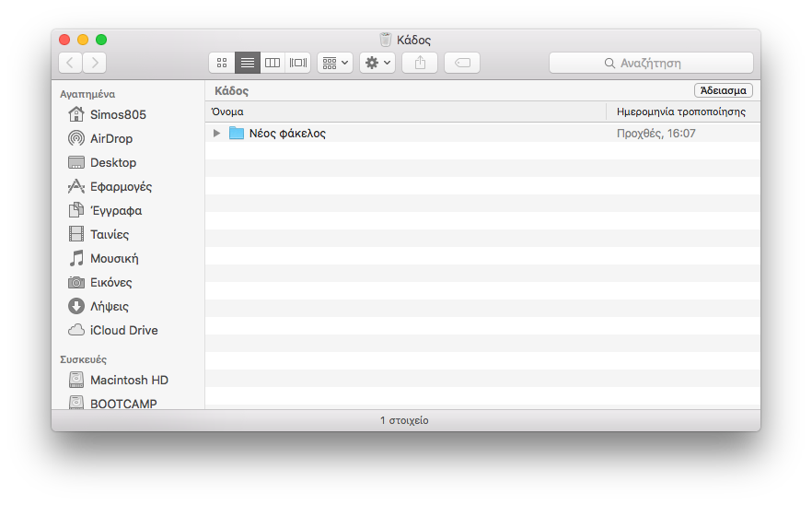Go back with the back arrow
The height and width of the screenshot is (505, 812).
(x=70, y=63)
